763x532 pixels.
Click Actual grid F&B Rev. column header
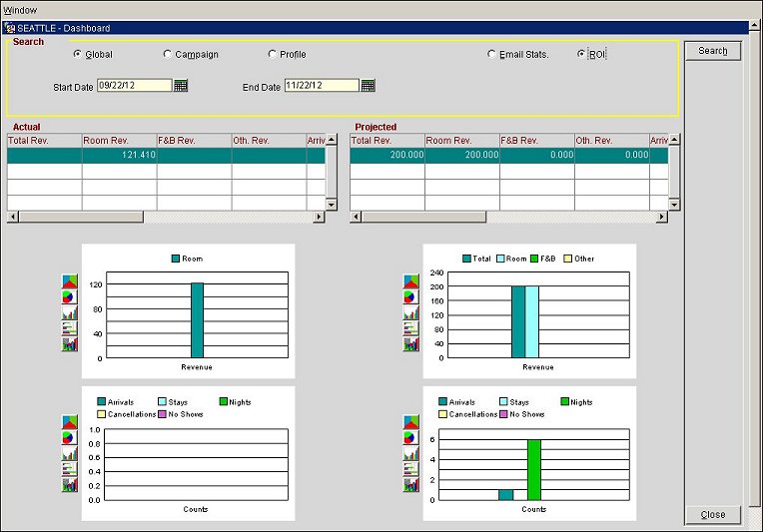[x=194, y=141]
